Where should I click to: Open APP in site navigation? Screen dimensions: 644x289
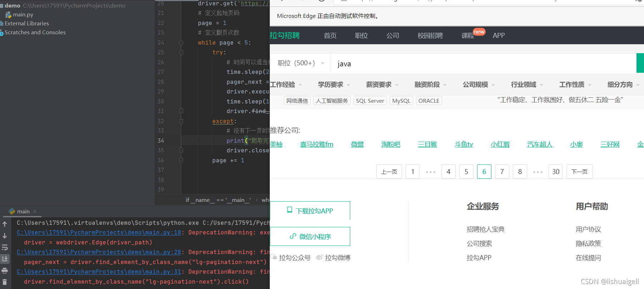point(499,36)
